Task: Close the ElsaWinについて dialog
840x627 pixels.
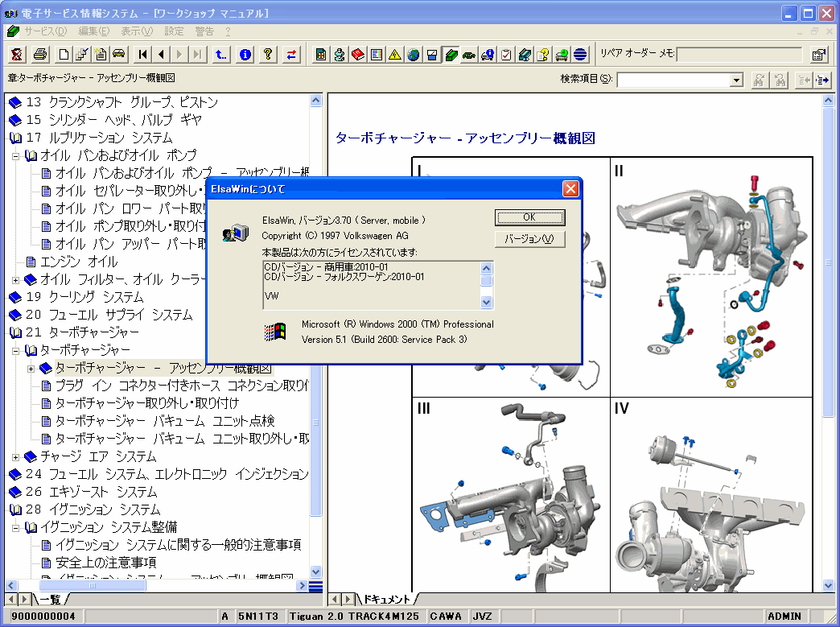Action: click(570, 188)
